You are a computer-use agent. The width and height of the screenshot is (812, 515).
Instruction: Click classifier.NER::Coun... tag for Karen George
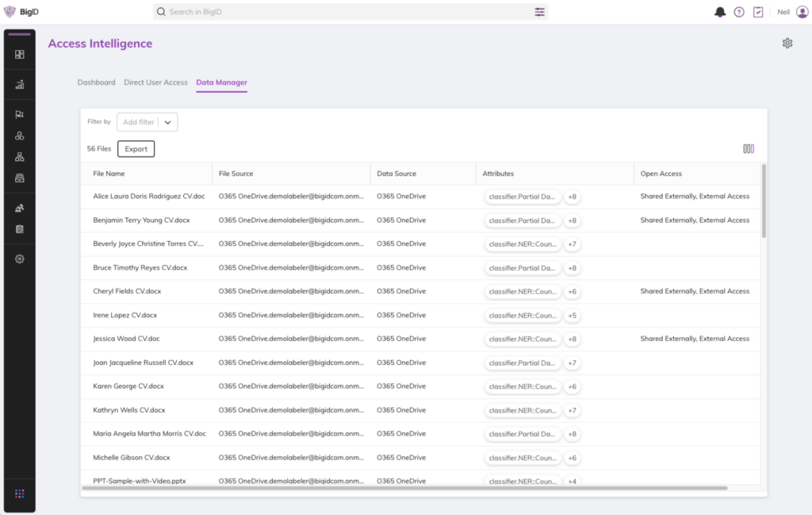click(522, 387)
